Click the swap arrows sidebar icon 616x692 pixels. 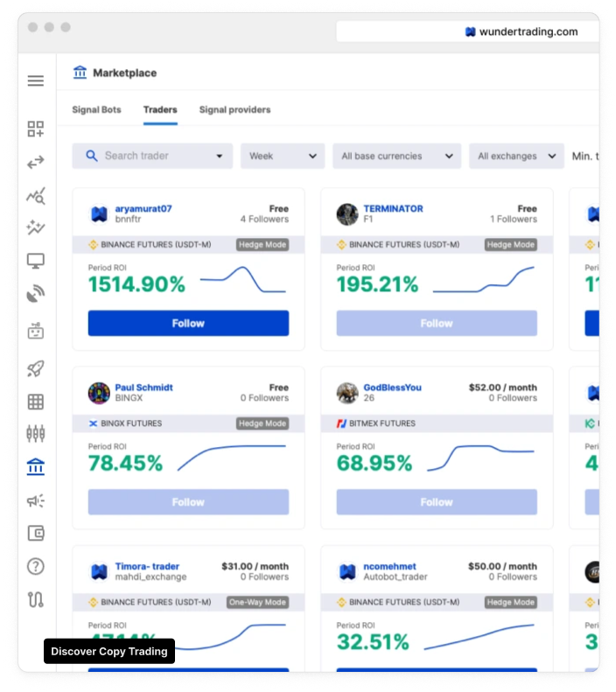36,163
